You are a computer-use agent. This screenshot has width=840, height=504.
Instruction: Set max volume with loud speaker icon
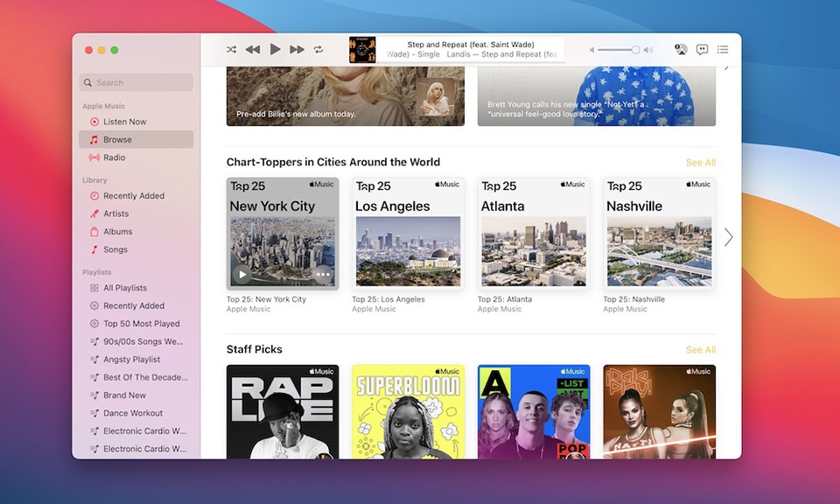click(x=648, y=50)
